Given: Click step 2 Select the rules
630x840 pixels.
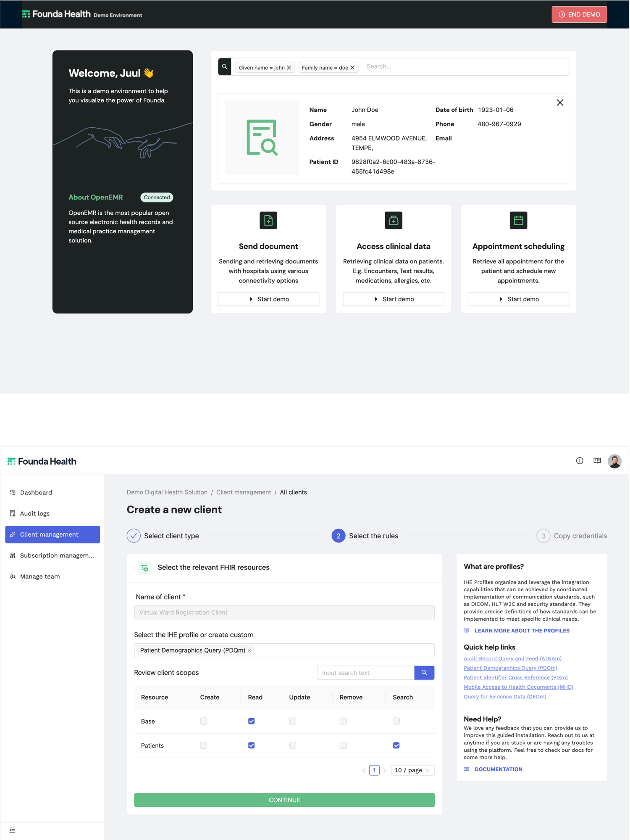Looking at the screenshot, I should tap(365, 536).
